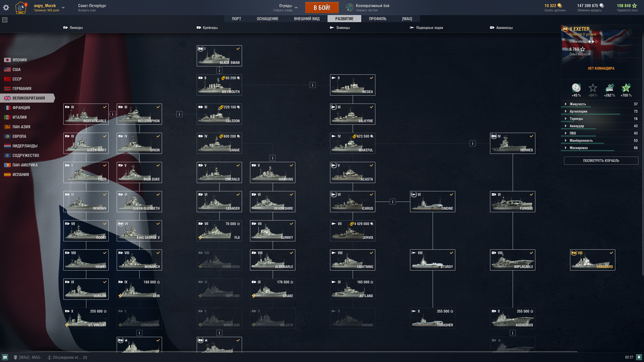Open info button below Conqueror
The height and width of the screenshot is (362, 644).
139,333
